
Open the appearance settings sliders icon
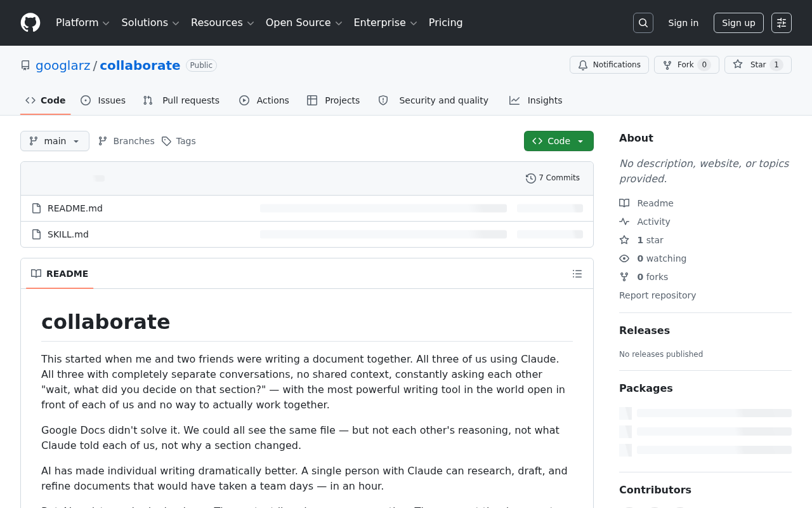point(782,23)
